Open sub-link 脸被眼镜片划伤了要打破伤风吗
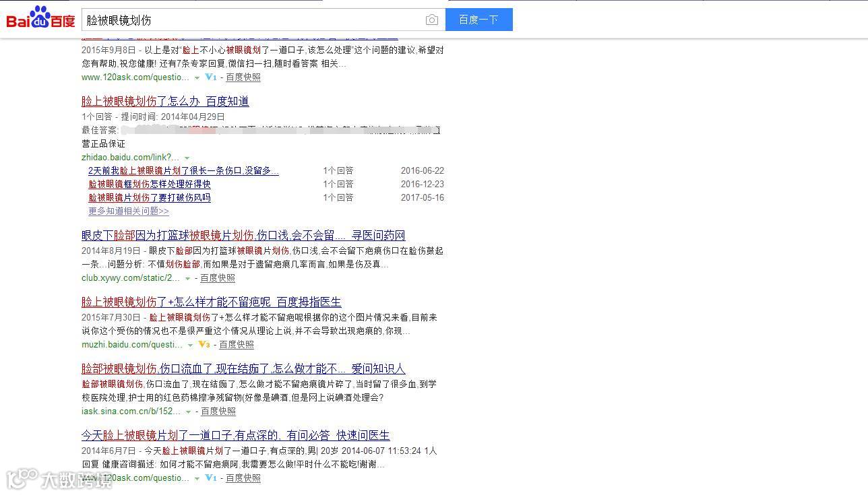Image resolution: width=868 pixels, height=495 pixels. [150, 197]
